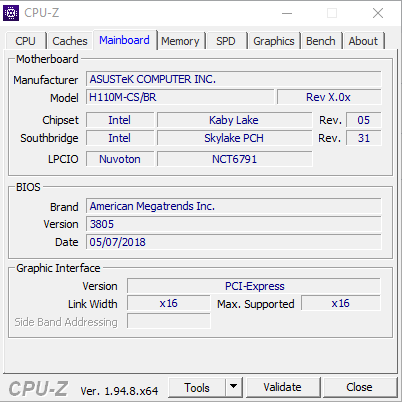Select the Mainboard tab
Image resolution: width=402 pixels, height=405 pixels.
[124, 40]
